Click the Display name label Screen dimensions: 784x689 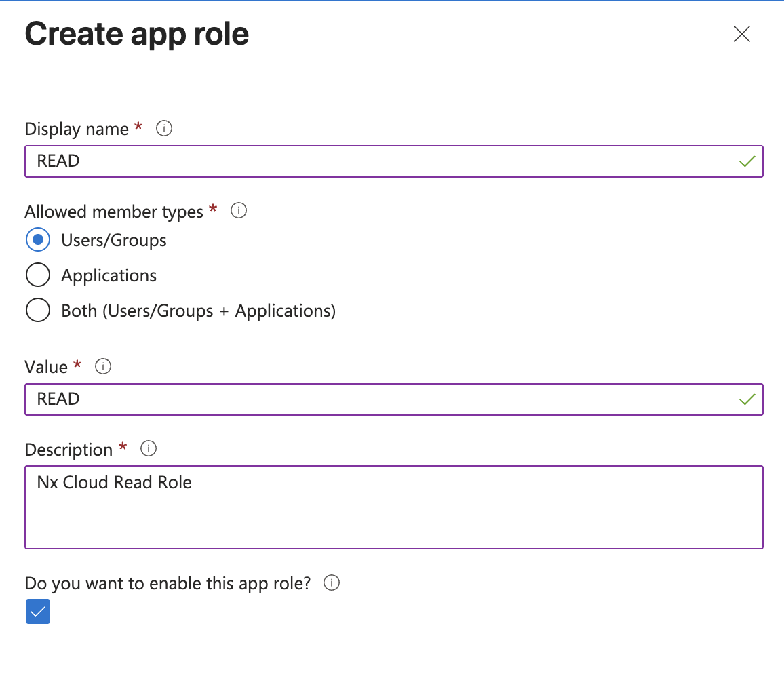click(x=77, y=129)
